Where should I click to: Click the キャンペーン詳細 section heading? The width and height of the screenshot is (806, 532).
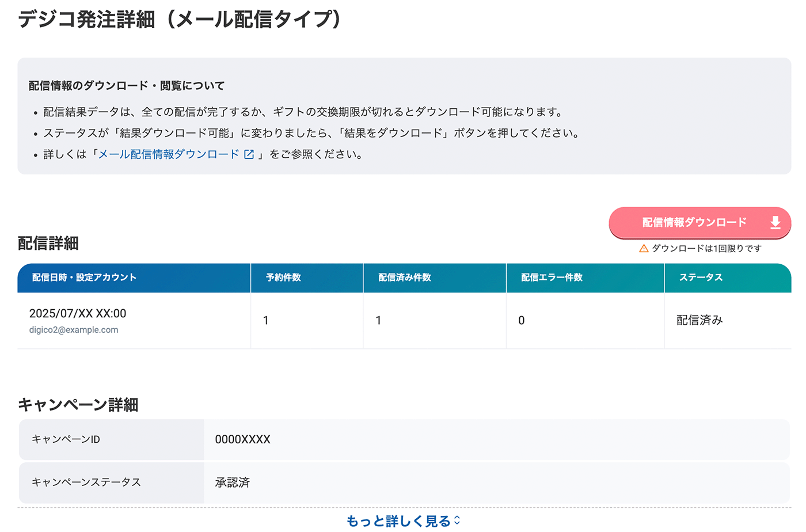click(78, 405)
